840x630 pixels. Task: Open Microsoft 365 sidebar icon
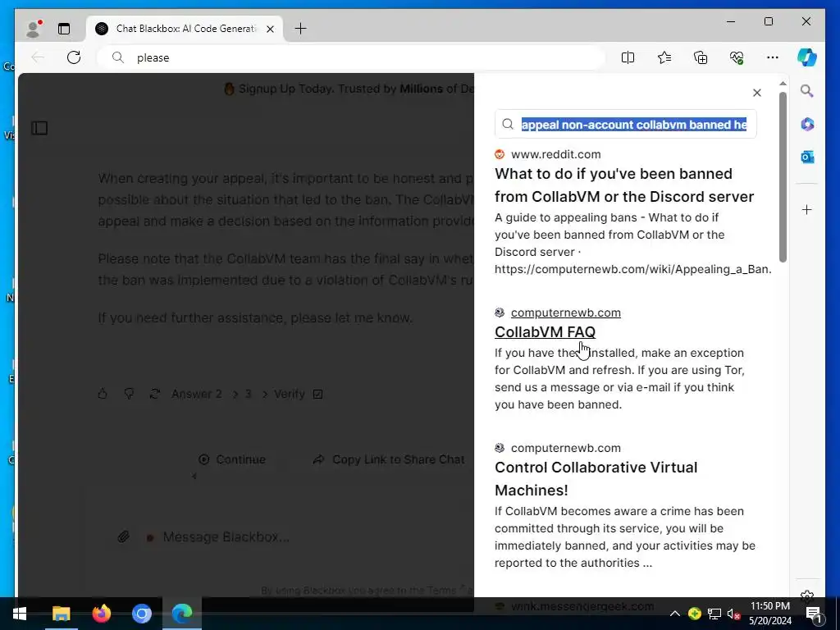(807, 125)
